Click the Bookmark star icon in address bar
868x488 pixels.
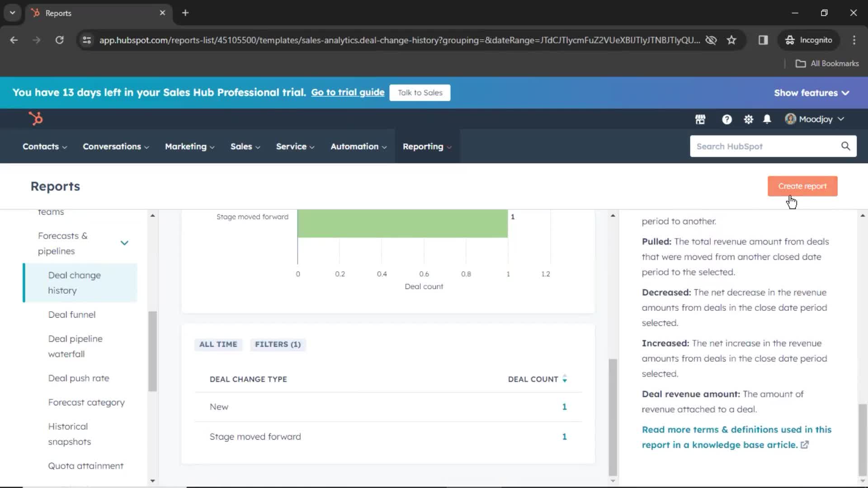731,40
